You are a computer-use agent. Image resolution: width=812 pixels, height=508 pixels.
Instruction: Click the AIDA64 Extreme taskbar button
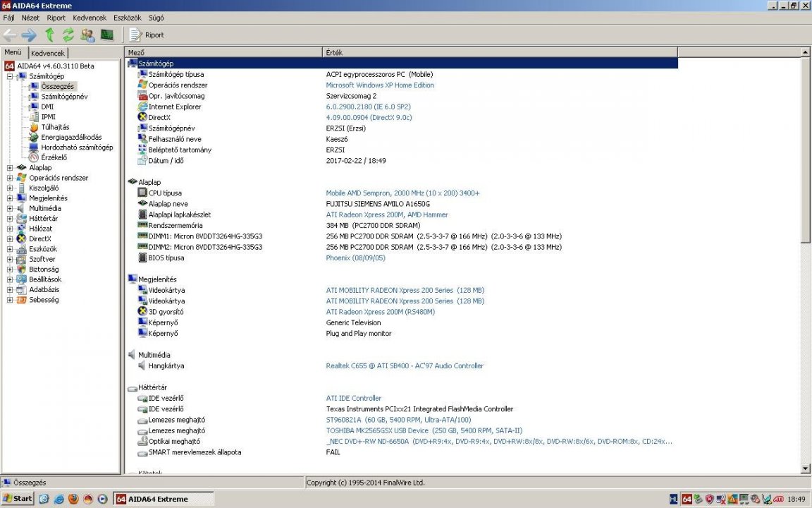pos(164,500)
